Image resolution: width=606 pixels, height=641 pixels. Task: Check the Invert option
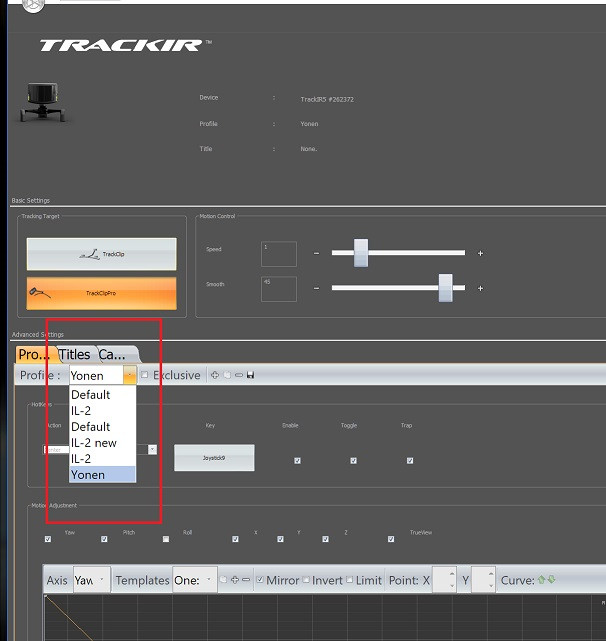(x=306, y=579)
